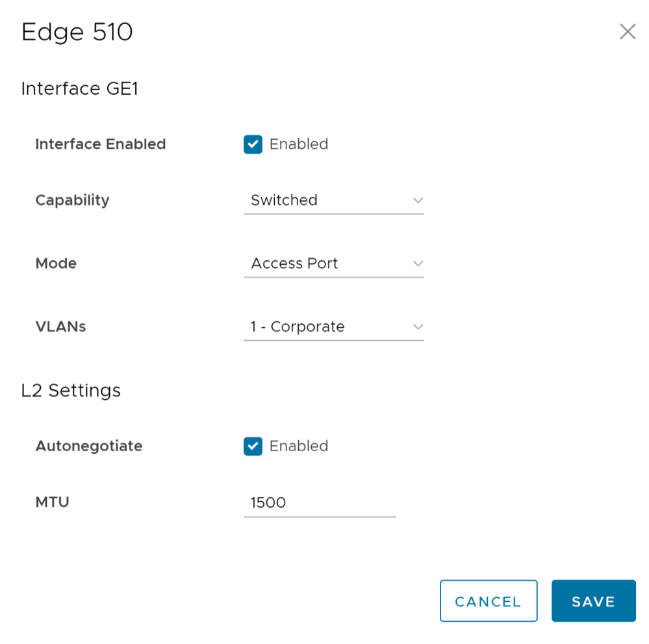Toggle the Autonegotiate checkbox
The width and height of the screenshot is (649, 644).
pyautogui.click(x=253, y=446)
